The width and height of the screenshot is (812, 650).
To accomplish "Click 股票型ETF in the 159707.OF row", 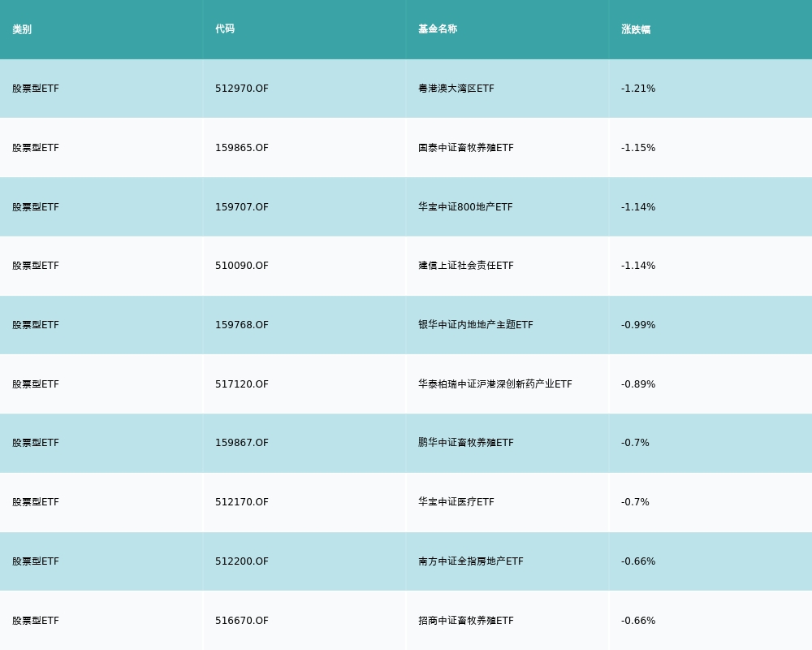I will click(x=36, y=207).
